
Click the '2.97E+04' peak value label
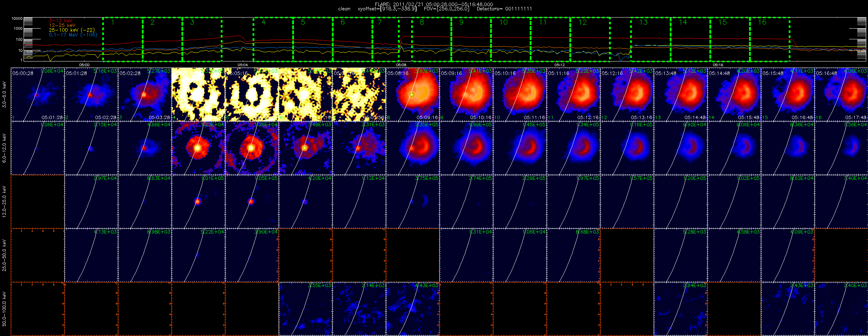click(105, 178)
